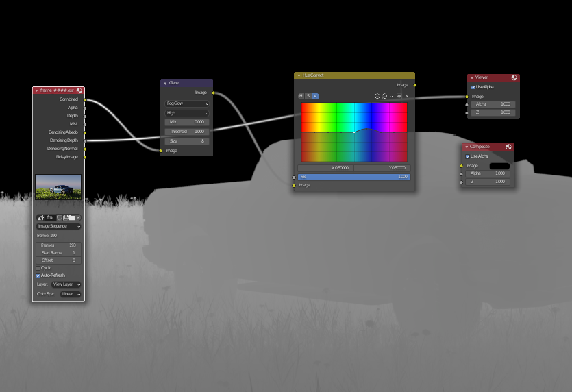
Task: Select the V value curve channel
Action: click(x=316, y=96)
